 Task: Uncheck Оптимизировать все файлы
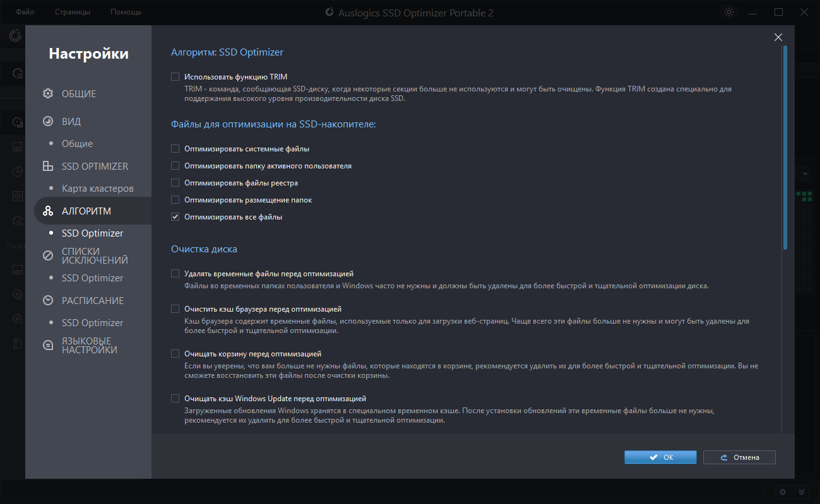(x=175, y=217)
